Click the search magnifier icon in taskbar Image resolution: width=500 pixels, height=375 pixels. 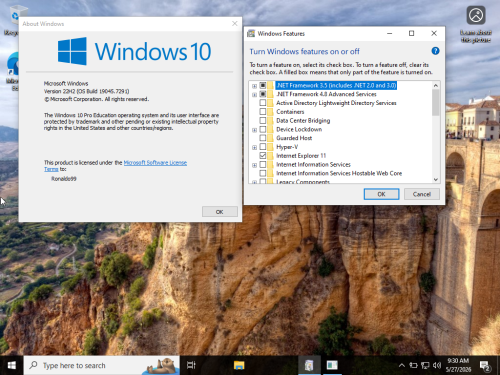pyautogui.click(x=33, y=365)
